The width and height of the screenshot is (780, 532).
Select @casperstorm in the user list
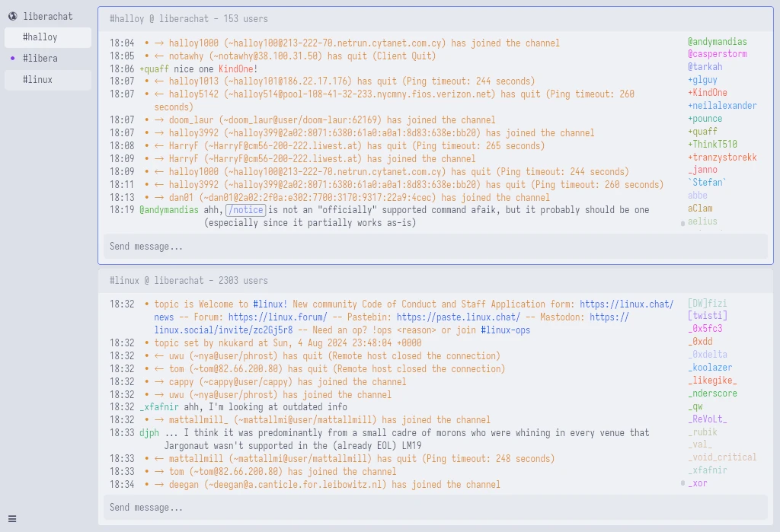click(x=718, y=54)
